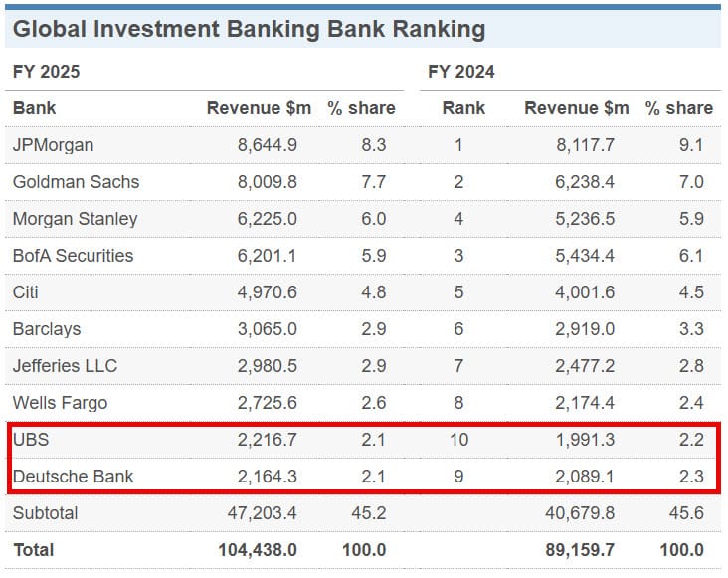Select the "Wells Fargo" bank name
This screenshot has width=728, height=578.
60,403
